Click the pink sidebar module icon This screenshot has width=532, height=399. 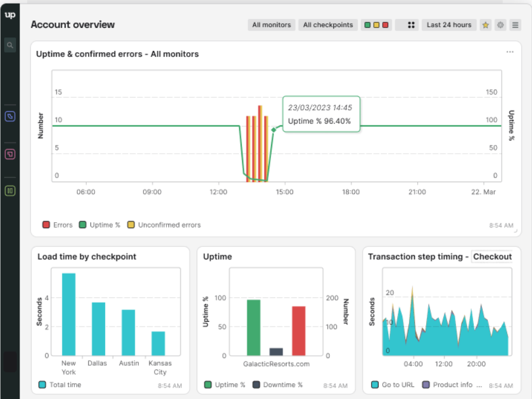tap(10, 154)
